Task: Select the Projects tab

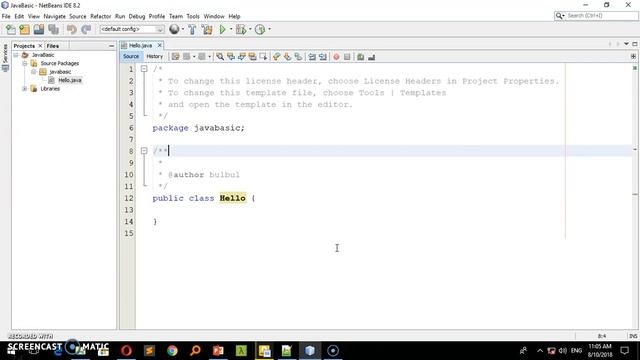Action: pos(24,46)
